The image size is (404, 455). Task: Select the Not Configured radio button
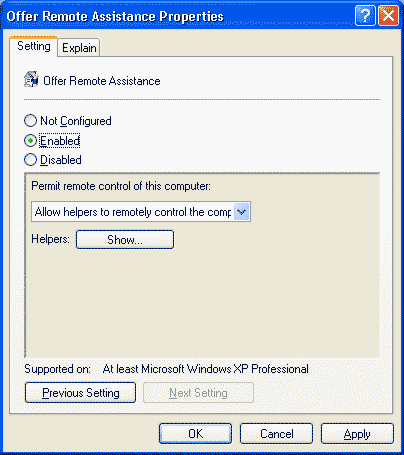pyautogui.click(x=30, y=121)
